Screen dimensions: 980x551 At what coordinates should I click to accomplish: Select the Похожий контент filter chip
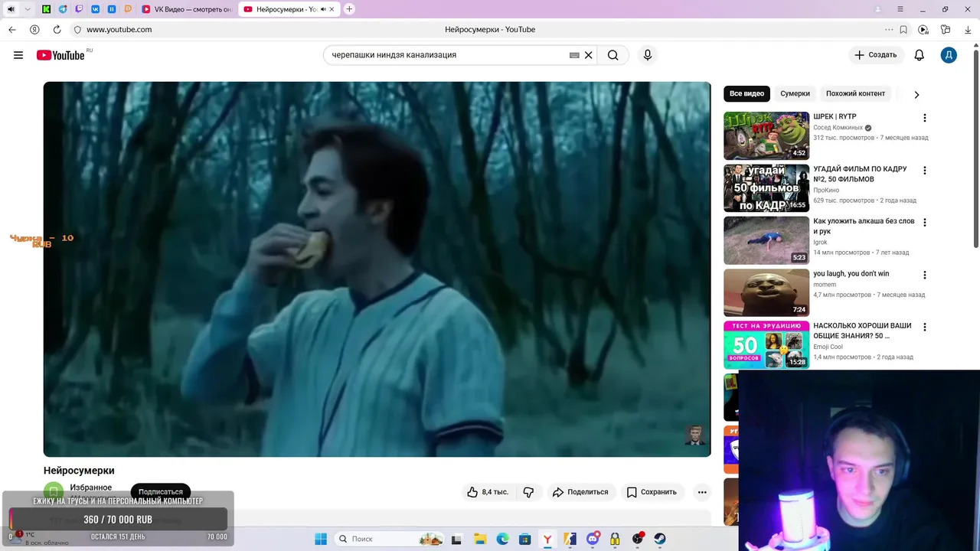pos(855,93)
